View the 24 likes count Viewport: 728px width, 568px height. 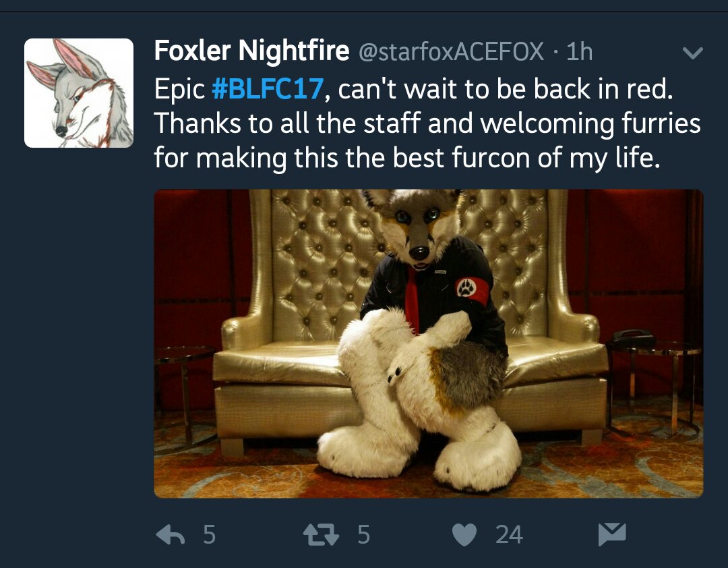coord(510,534)
